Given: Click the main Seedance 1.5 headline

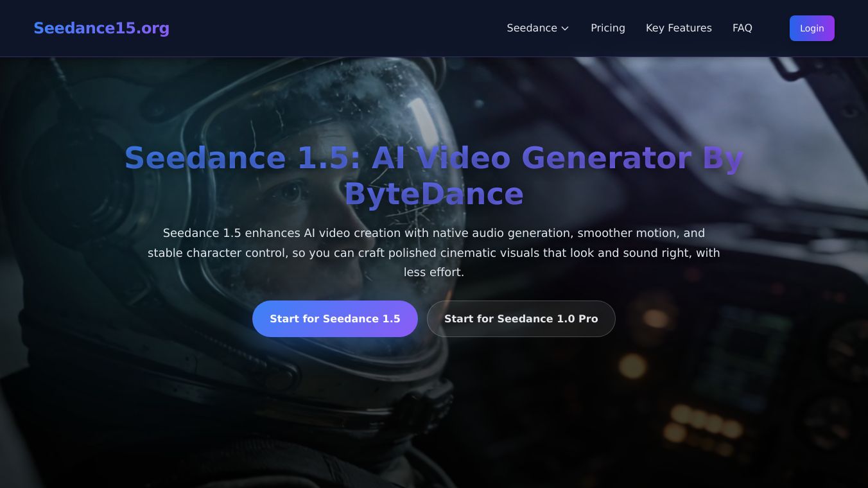Looking at the screenshot, I should pyautogui.click(x=434, y=175).
